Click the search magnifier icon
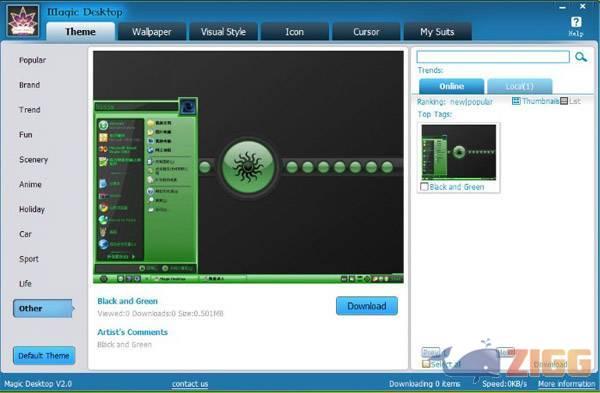The image size is (600, 393). (581, 57)
